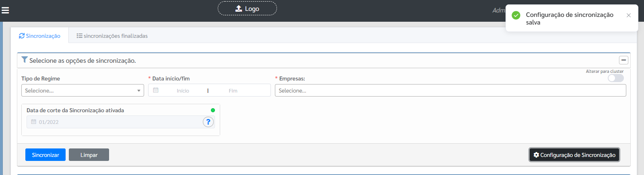Click the filter funnel icon
The width and height of the screenshot is (644, 175).
pyautogui.click(x=25, y=60)
